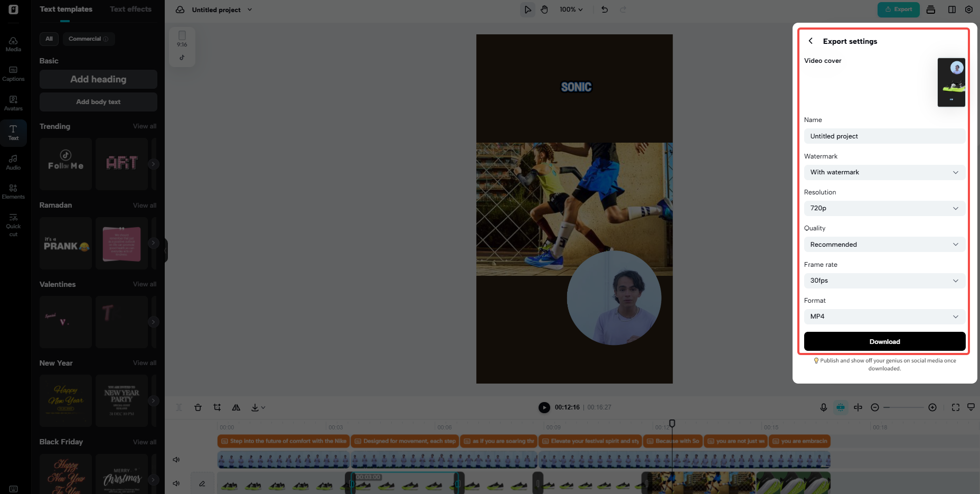Switch to the Text effects tab
Image resolution: width=980 pixels, height=494 pixels.
[130, 9]
